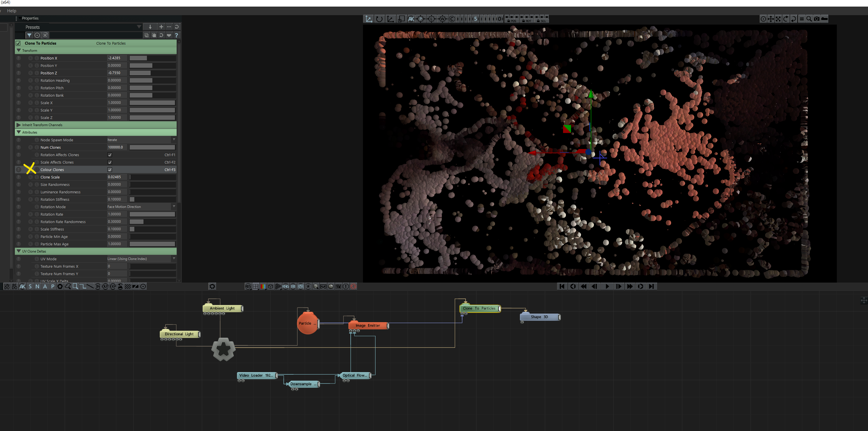The image size is (868, 431).
Task: Click the IN button in nodegraph toolbar
Action: [98, 286]
